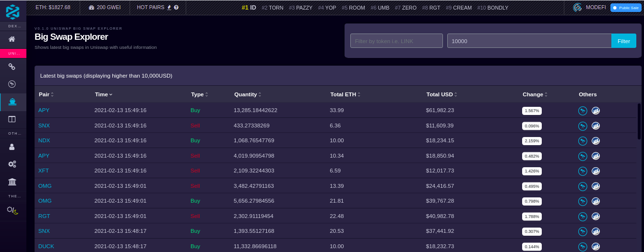The width and height of the screenshot is (644, 252).
Task: Select the #9 CREAM hot pair
Action: (459, 8)
